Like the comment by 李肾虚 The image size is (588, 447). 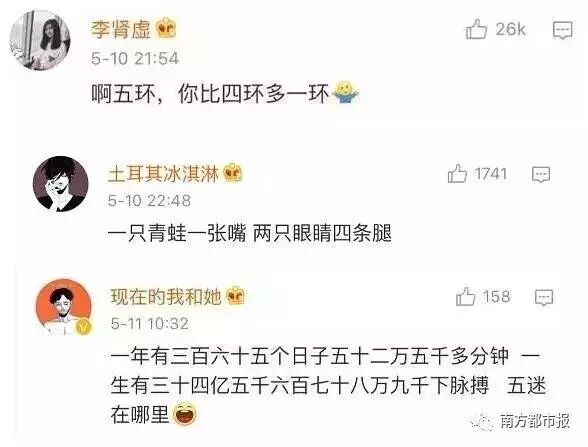pyautogui.click(x=476, y=29)
